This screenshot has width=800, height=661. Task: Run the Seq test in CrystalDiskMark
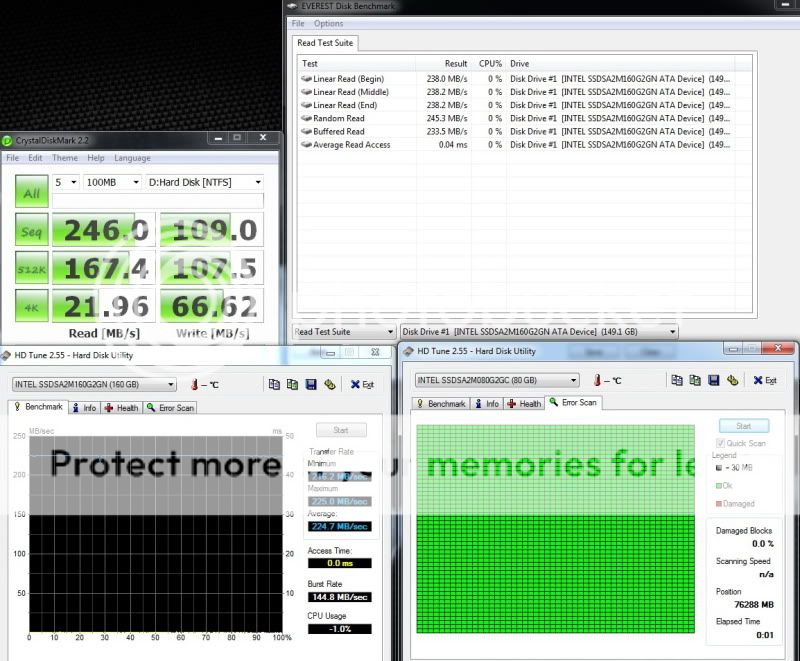(x=31, y=231)
